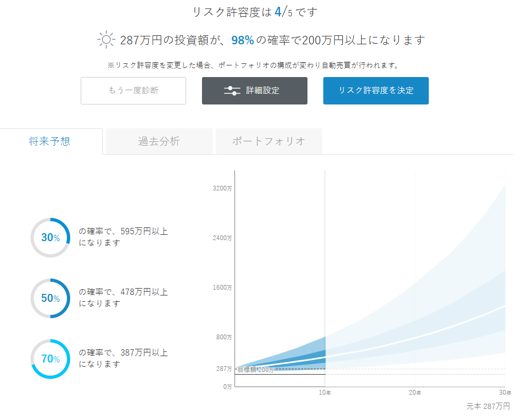Click the 478万円以上 probability text

pos(123,298)
